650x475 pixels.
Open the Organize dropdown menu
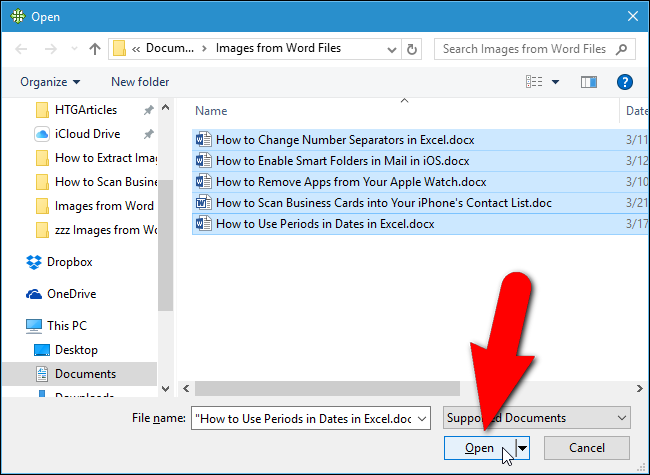click(x=50, y=82)
